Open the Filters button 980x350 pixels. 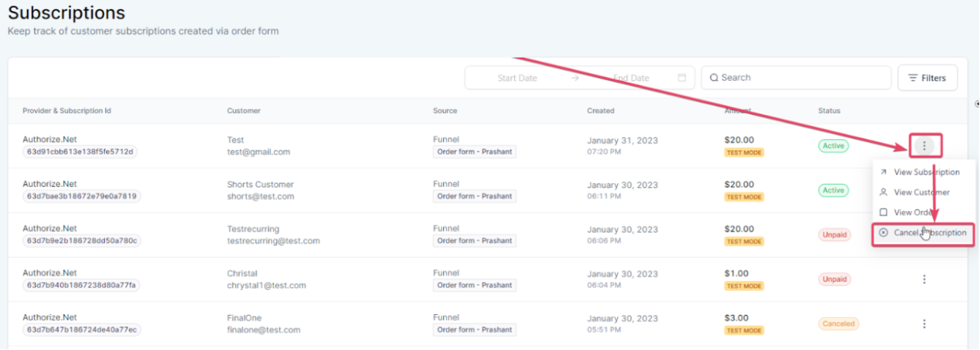(927, 78)
